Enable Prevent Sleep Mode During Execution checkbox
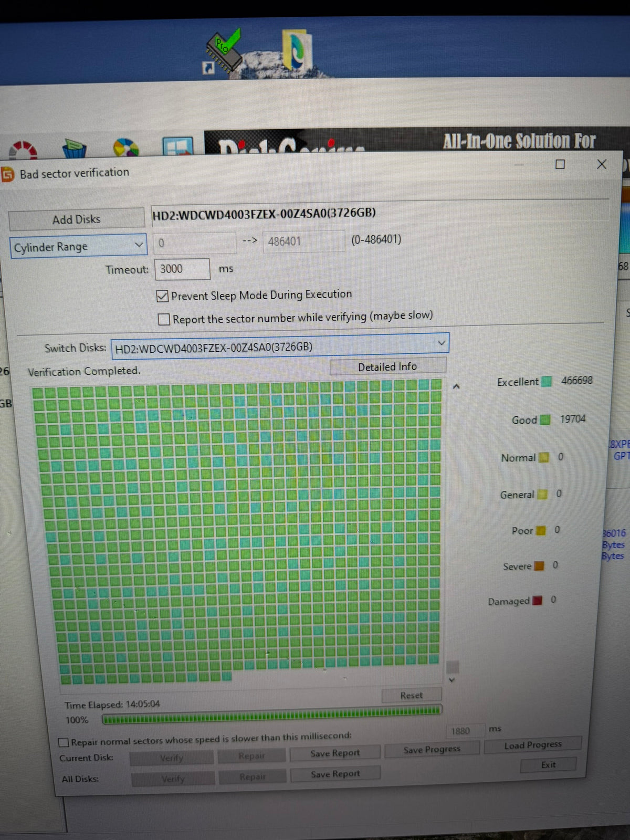The width and height of the screenshot is (630, 840). pyautogui.click(x=163, y=297)
